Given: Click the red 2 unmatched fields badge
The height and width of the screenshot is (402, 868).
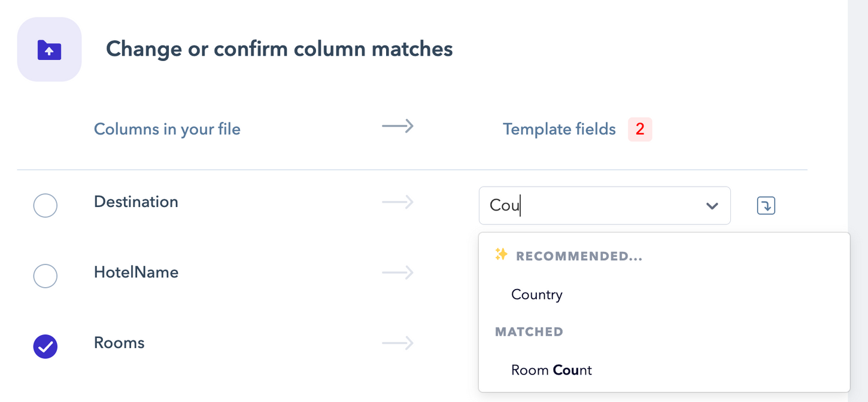Looking at the screenshot, I should click(x=640, y=129).
